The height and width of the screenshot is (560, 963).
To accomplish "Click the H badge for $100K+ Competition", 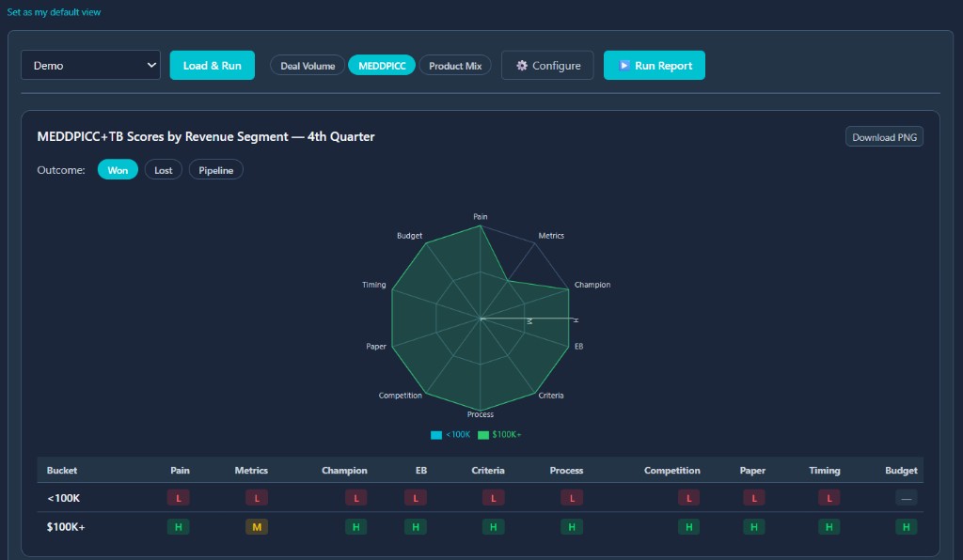I will tap(689, 527).
